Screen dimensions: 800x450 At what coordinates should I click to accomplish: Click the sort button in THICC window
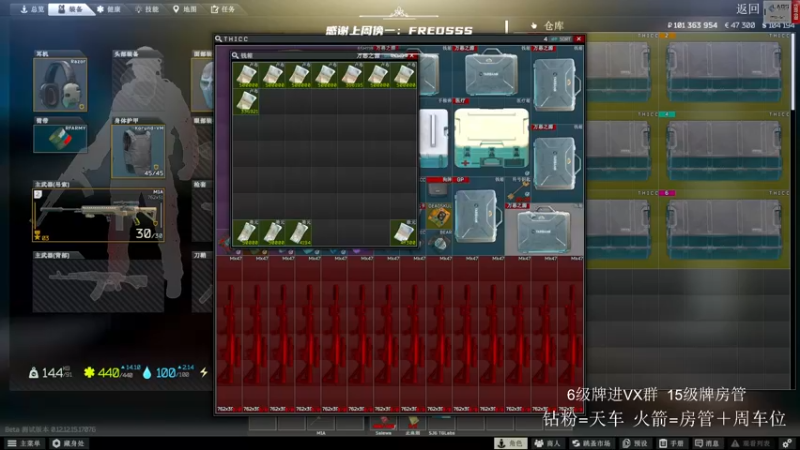tap(562, 39)
